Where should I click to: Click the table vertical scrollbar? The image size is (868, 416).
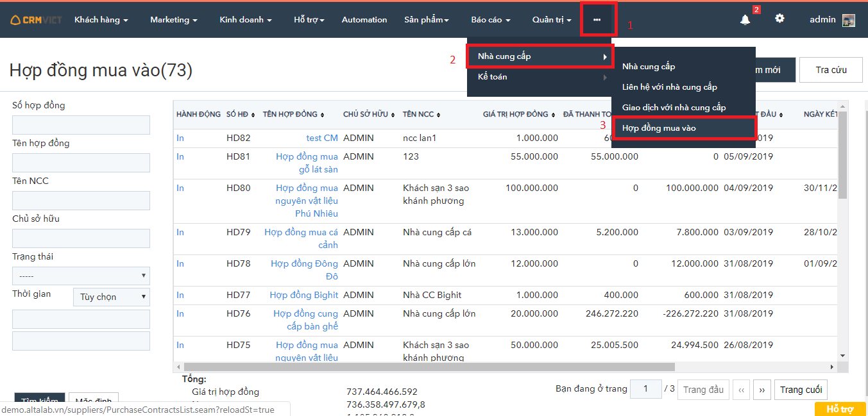(x=843, y=154)
